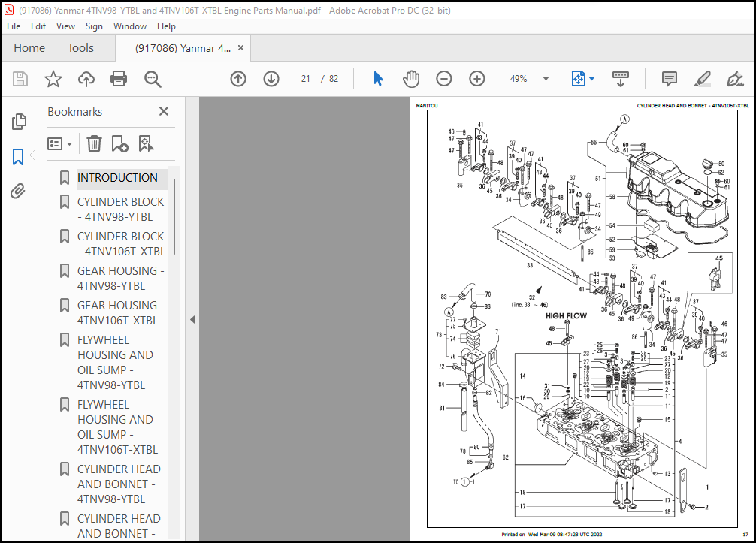The image size is (756, 543).
Task: Open the zoom level dropdown
Action: [x=546, y=79]
